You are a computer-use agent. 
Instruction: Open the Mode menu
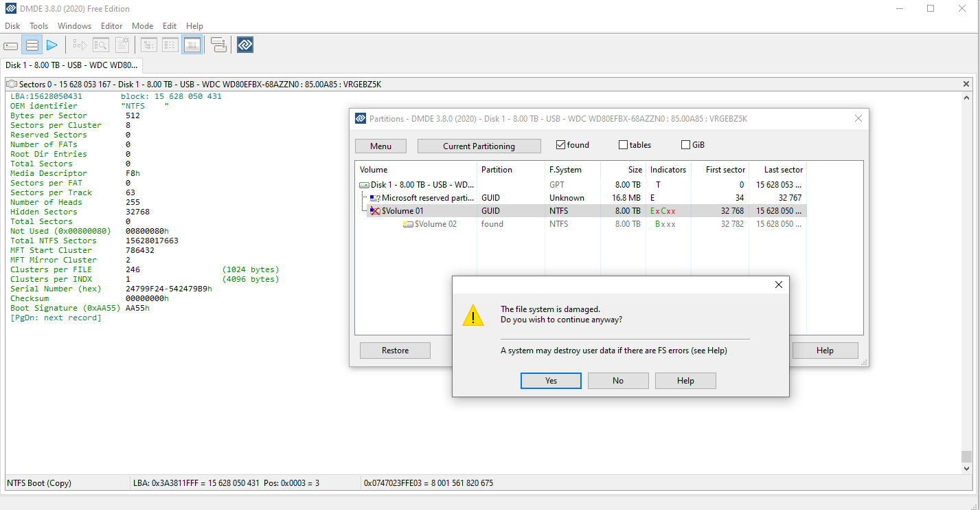pos(143,26)
